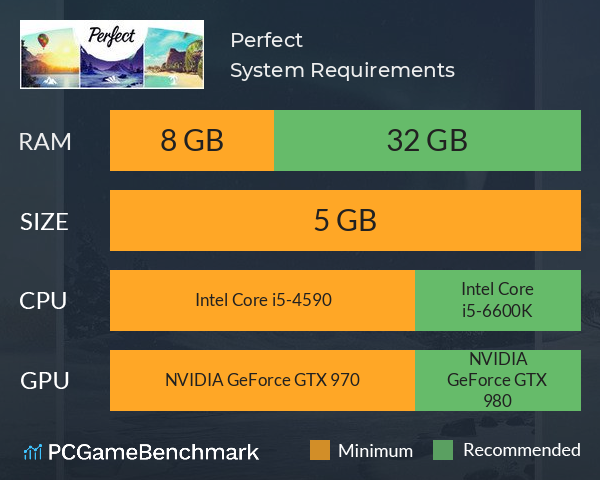
Task: Click the RAM row label
Action: coord(45,142)
